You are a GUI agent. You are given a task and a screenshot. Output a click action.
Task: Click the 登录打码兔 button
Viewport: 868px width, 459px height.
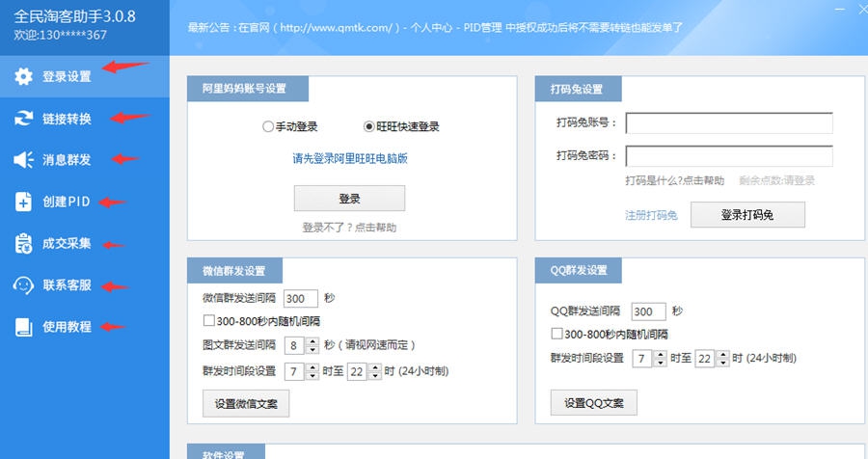[x=747, y=214]
